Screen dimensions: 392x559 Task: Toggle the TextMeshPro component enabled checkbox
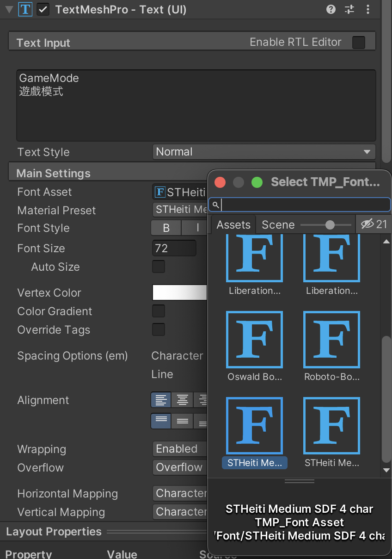tap(43, 9)
